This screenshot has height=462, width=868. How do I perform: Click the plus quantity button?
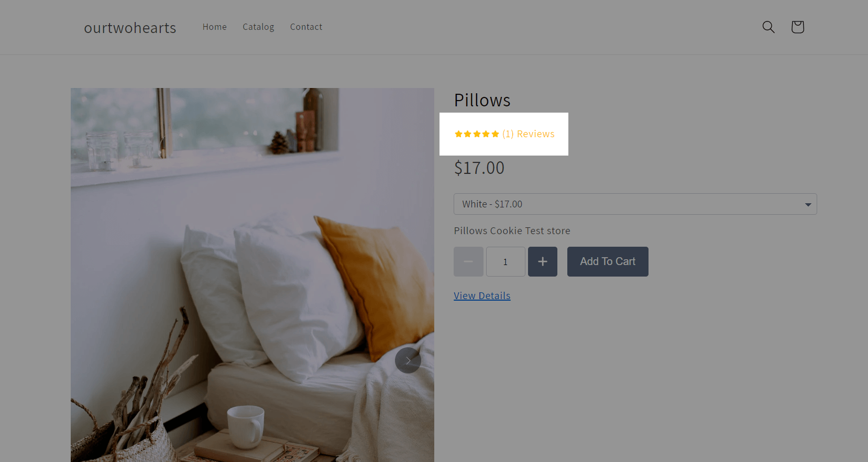542,261
